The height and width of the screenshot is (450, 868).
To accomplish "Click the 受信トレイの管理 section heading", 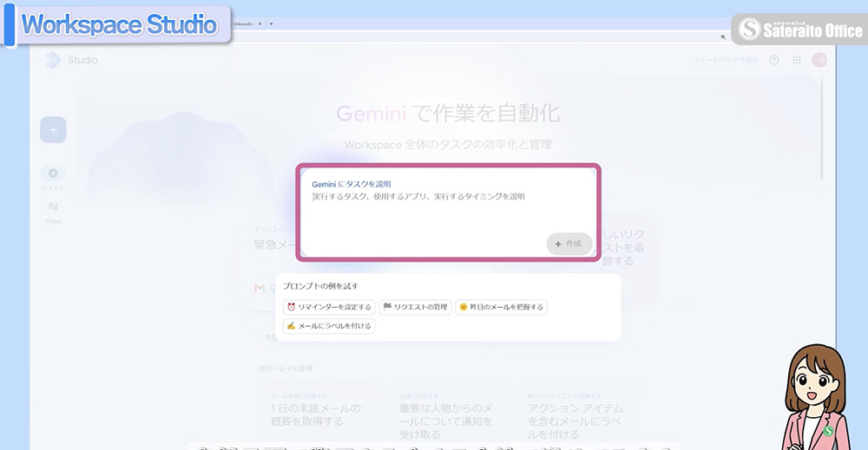I will coord(286,368).
